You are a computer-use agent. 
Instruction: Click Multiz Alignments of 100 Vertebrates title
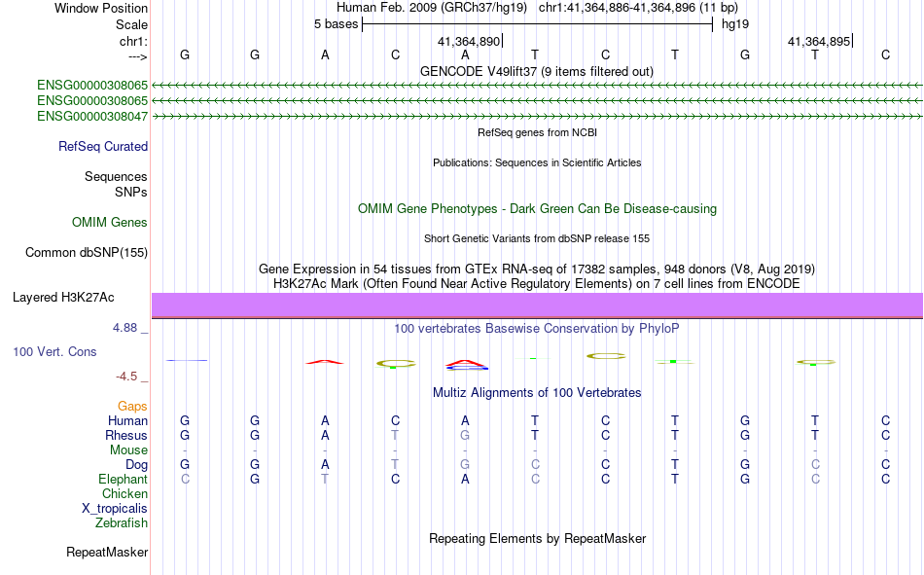(537, 393)
